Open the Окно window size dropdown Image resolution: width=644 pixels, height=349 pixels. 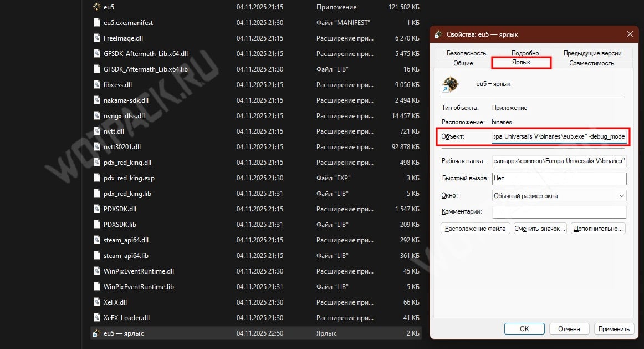click(559, 196)
